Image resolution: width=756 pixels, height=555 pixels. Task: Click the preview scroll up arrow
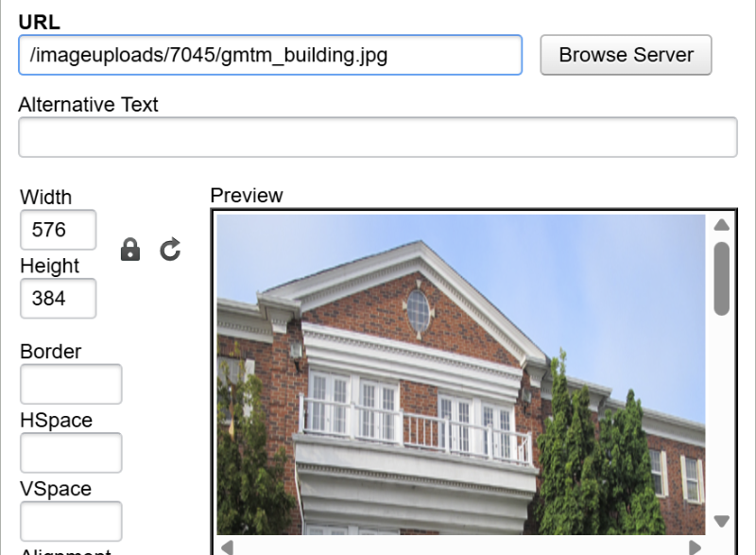coord(721,225)
